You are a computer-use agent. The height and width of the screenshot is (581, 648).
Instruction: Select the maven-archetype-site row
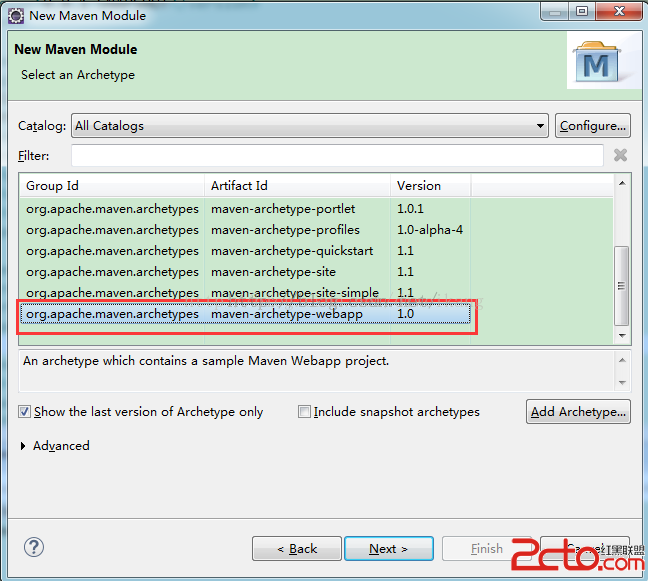pyautogui.click(x=245, y=272)
